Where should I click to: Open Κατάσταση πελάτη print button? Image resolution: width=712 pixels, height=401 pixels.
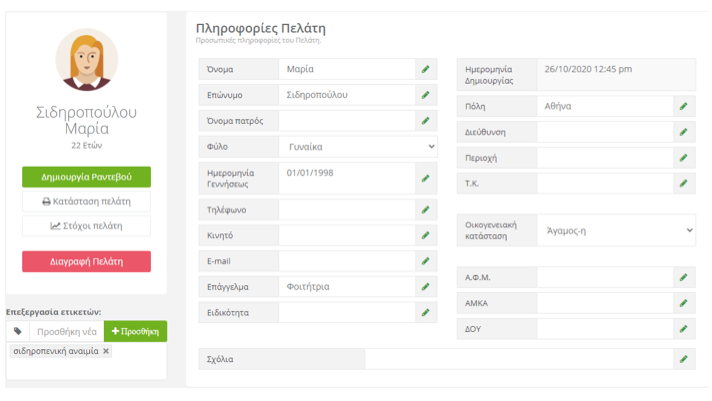86,201
